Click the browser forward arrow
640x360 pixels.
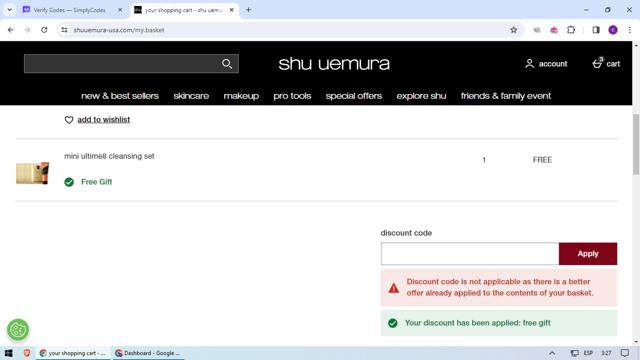click(x=27, y=30)
